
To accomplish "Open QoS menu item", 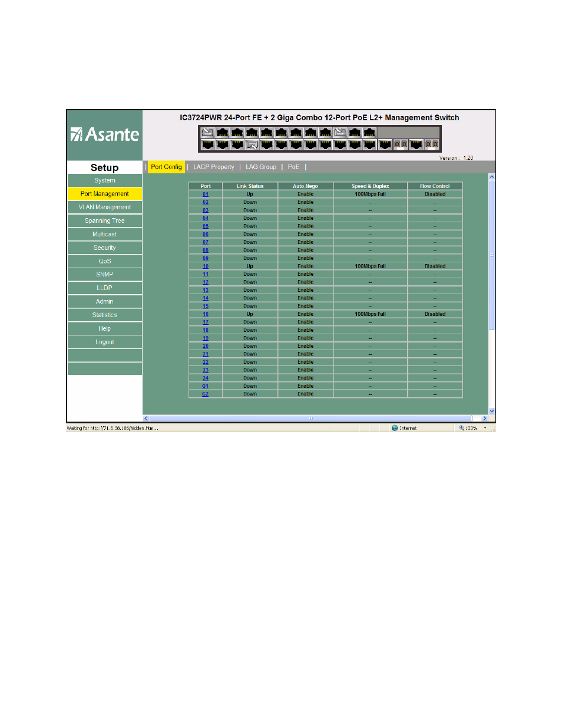I will click(105, 261).
